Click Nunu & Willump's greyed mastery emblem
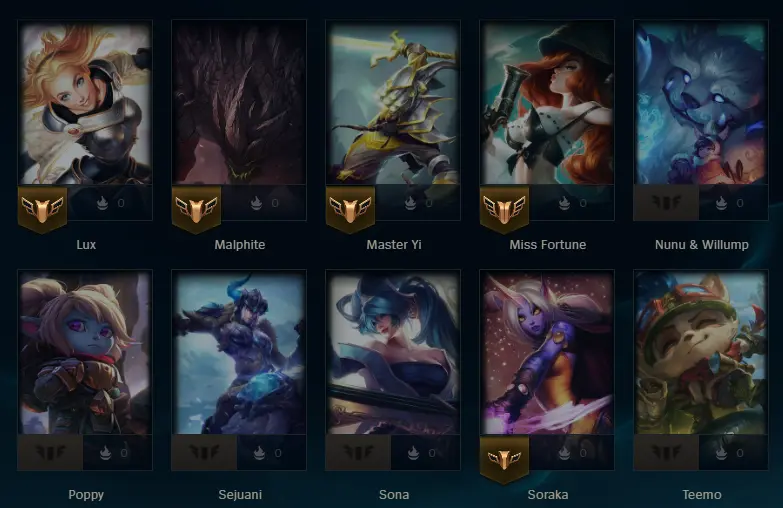The height and width of the screenshot is (508, 783). (x=666, y=203)
